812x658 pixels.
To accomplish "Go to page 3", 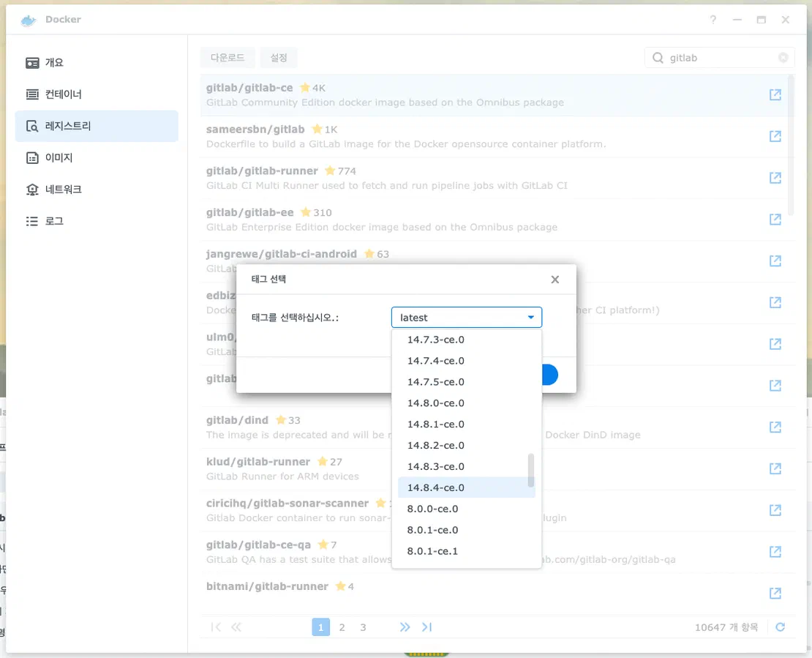I will 363,627.
